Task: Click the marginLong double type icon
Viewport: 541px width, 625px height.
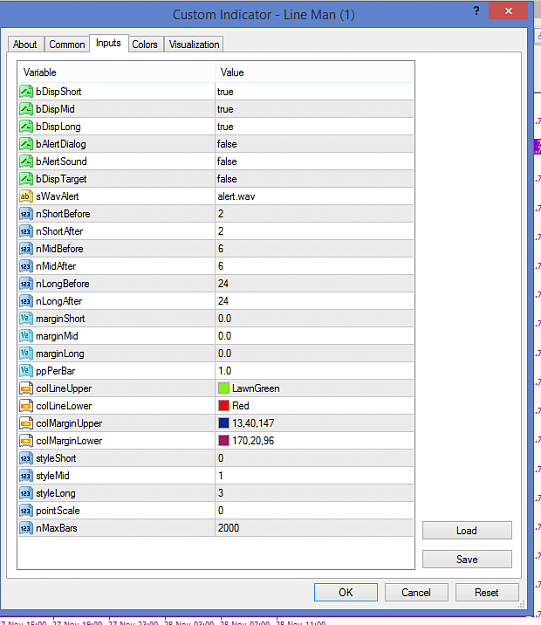Action: (x=26, y=354)
